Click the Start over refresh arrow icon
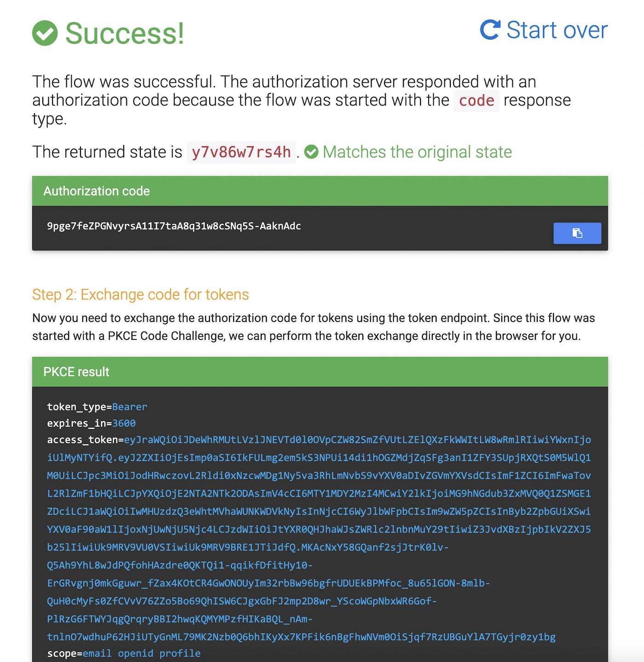This screenshot has width=644, height=662. (x=490, y=30)
